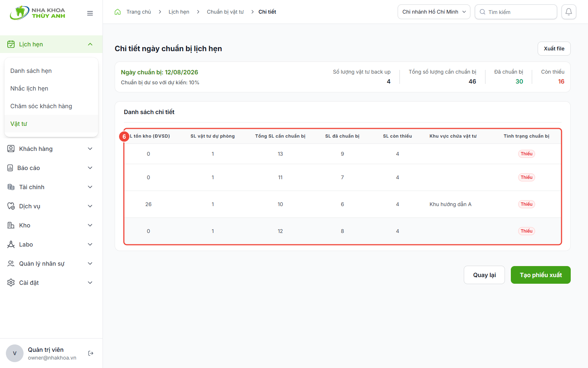Viewport: 588px width, 368px height.
Task: Go to Lịch hẹn breadcrumb link
Action: click(179, 12)
